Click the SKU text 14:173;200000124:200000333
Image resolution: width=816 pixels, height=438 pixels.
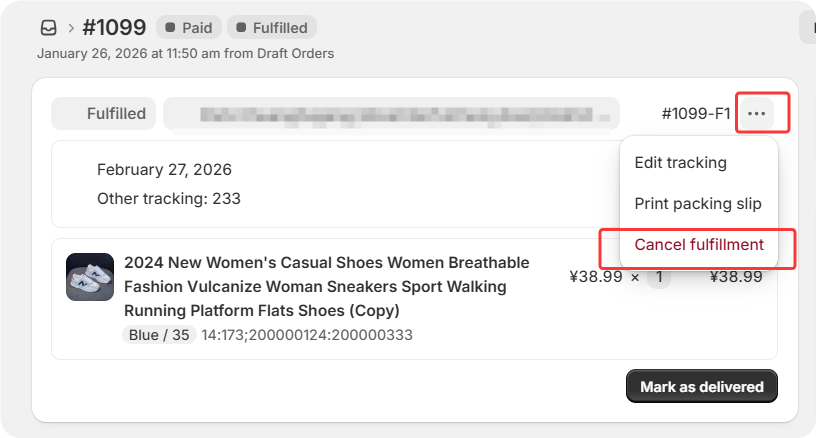(x=307, y=335)
